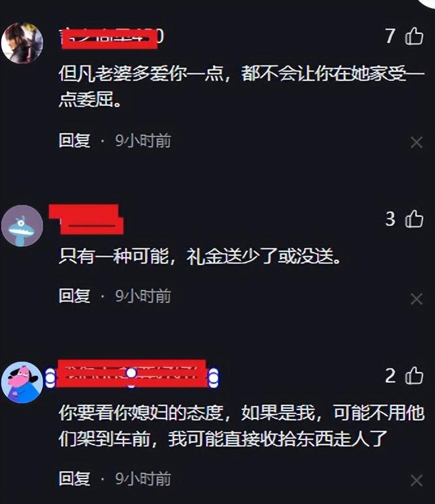Like the comment with 2 likes
Image resolution: width=435 pixels, height=504 pixels.
414,375
